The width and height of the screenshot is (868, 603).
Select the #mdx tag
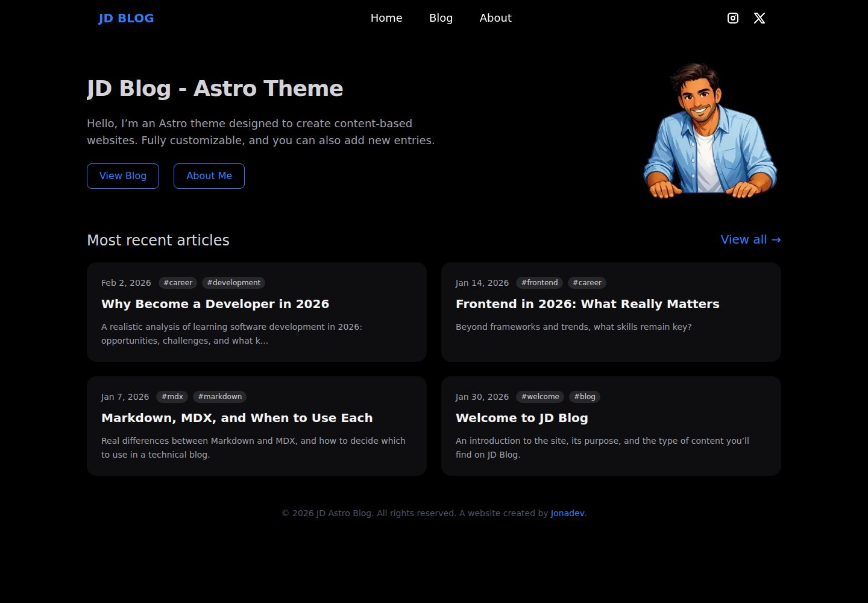tap(172, 397)
